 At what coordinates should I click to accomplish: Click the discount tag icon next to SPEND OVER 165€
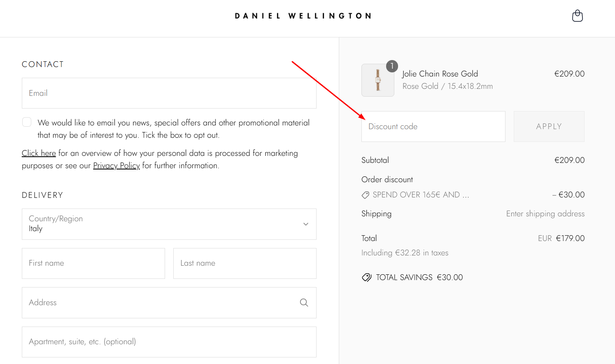[365, 195]
